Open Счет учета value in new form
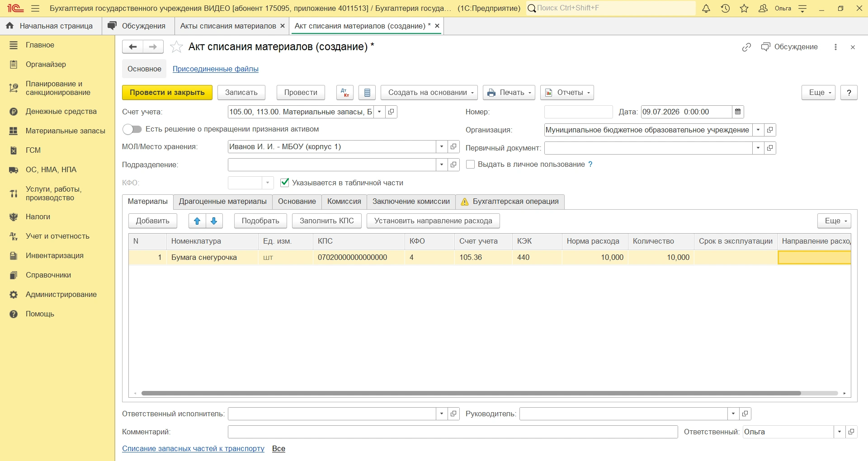 point(392,112)
